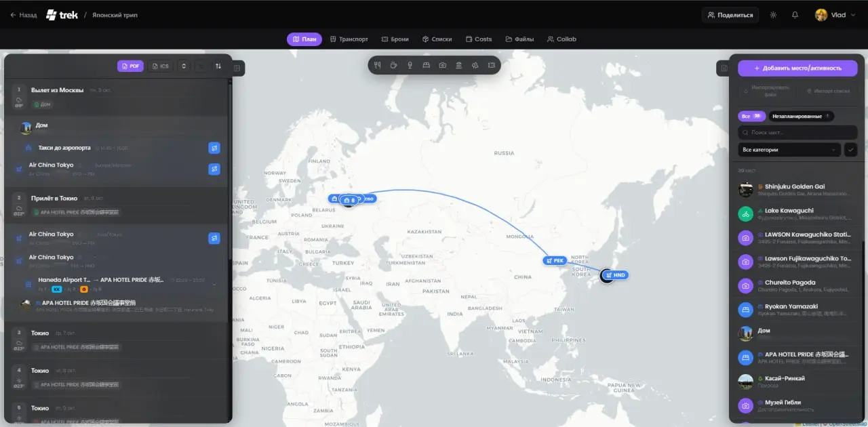Switch to the Списки tab
This screenshot has width=868, height=427.
pos(437,39)
